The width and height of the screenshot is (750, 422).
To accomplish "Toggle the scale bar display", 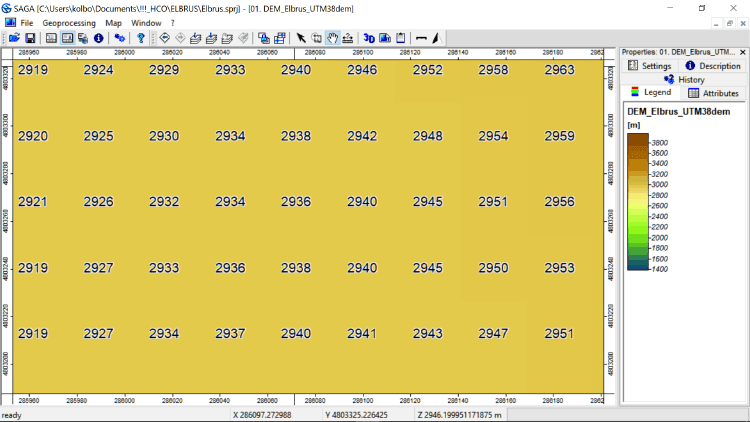I will pyautogui.click(x=420, y=38).
